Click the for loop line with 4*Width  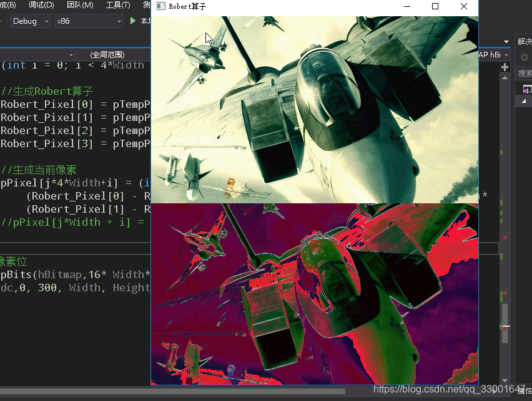[x=72, y=65]
